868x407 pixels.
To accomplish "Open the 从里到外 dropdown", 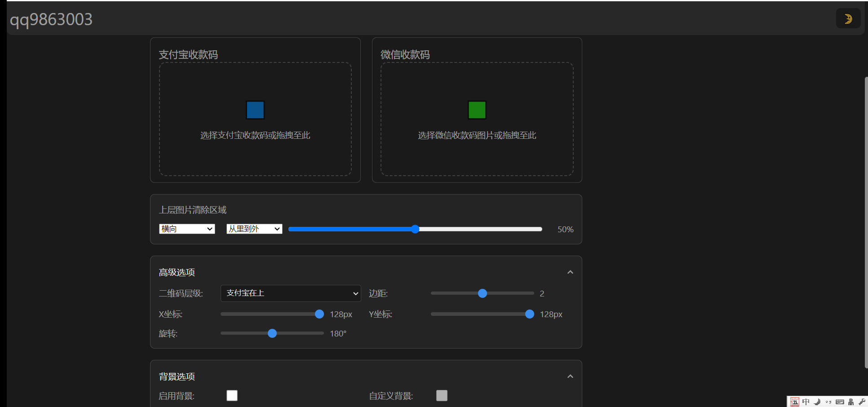I will point(254,229).
